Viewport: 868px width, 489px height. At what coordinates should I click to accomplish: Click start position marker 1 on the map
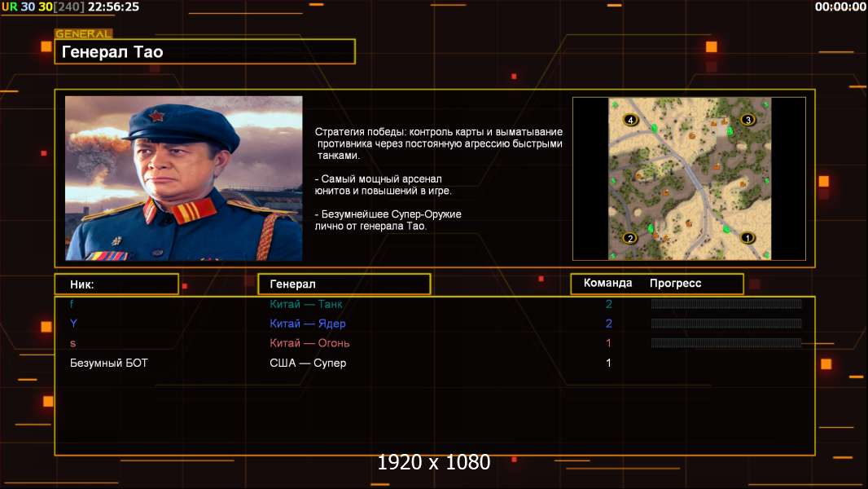coord(747,238)
